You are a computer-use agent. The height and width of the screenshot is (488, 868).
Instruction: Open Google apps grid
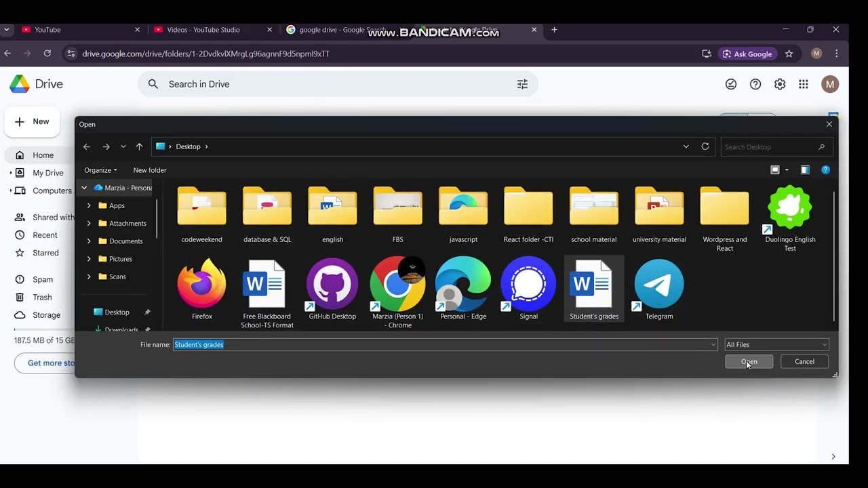pos(804,84)
